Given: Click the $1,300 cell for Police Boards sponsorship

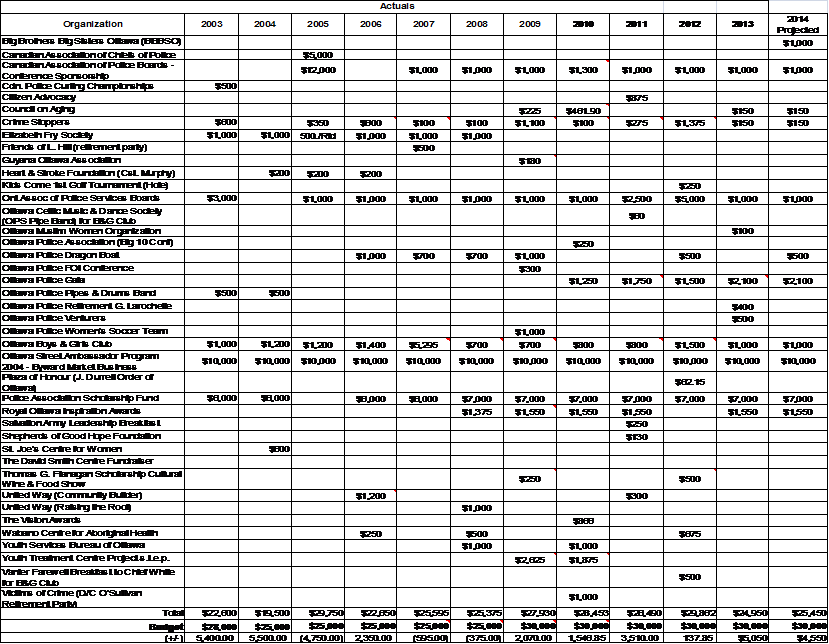Looking at the screenshot, I should click(x=583, y=70).
